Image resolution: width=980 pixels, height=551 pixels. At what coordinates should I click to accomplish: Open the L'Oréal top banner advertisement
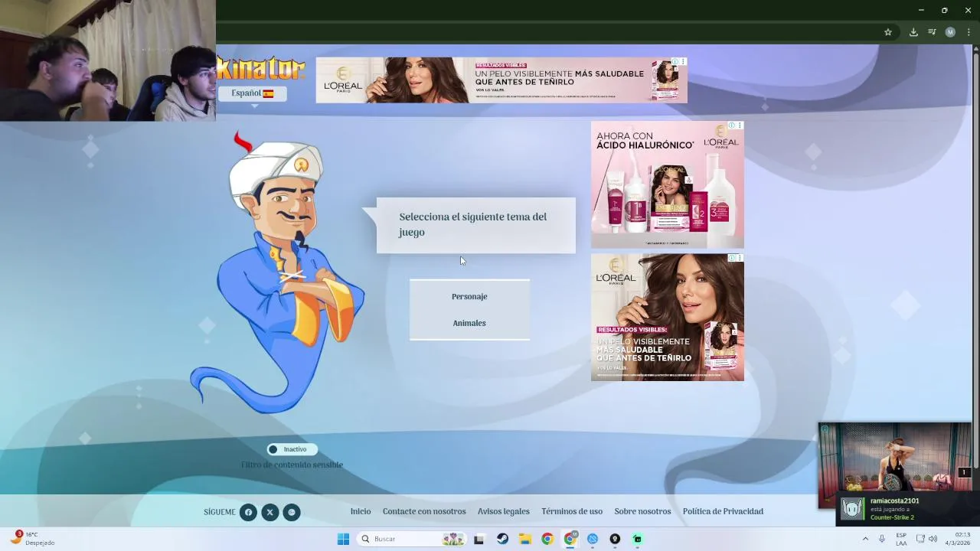click(x=501, y=80)
